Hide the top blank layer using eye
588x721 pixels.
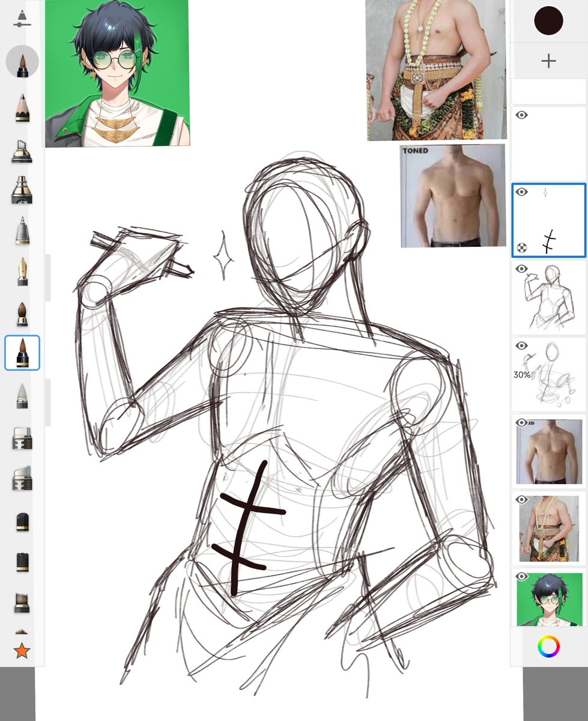click(522, 115)
